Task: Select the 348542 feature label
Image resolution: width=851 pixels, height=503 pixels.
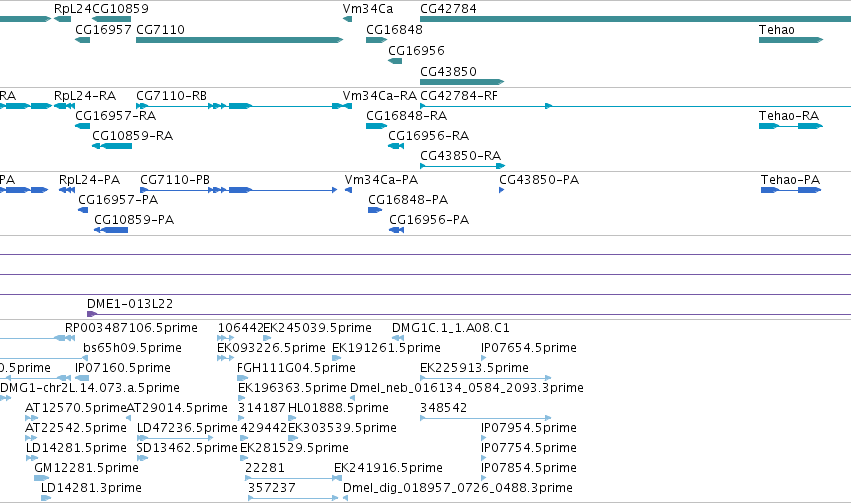Action: pyautogui.click(x=443, y=408)
